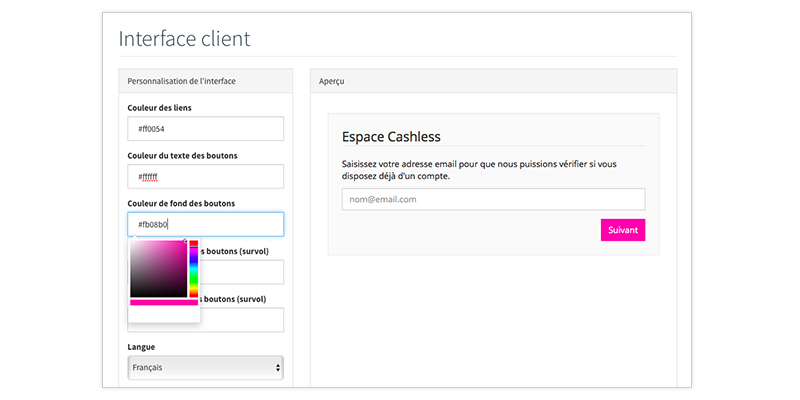Click the nom@email.com email field

[493, 199]
